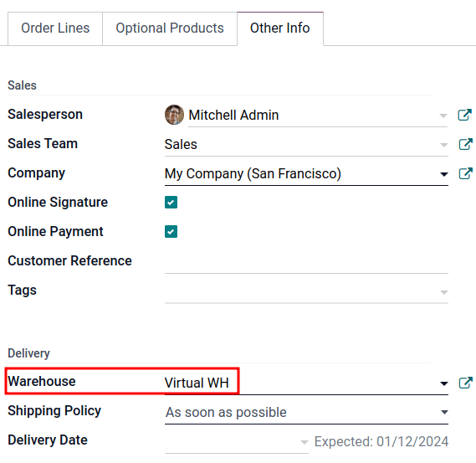Viewport: 476px width, 463px height.
Task: Expand the Salesperson dropdown arrow
Action: [x=443, y=116]
